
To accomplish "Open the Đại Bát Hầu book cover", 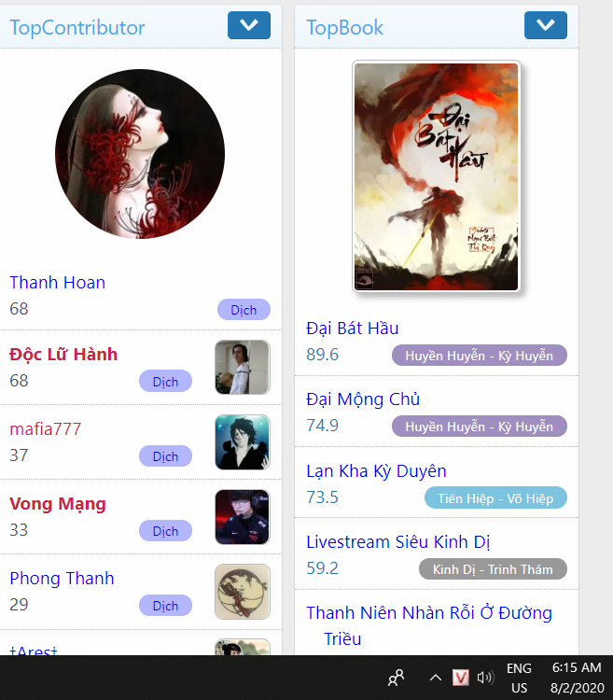I will (437, 176).
